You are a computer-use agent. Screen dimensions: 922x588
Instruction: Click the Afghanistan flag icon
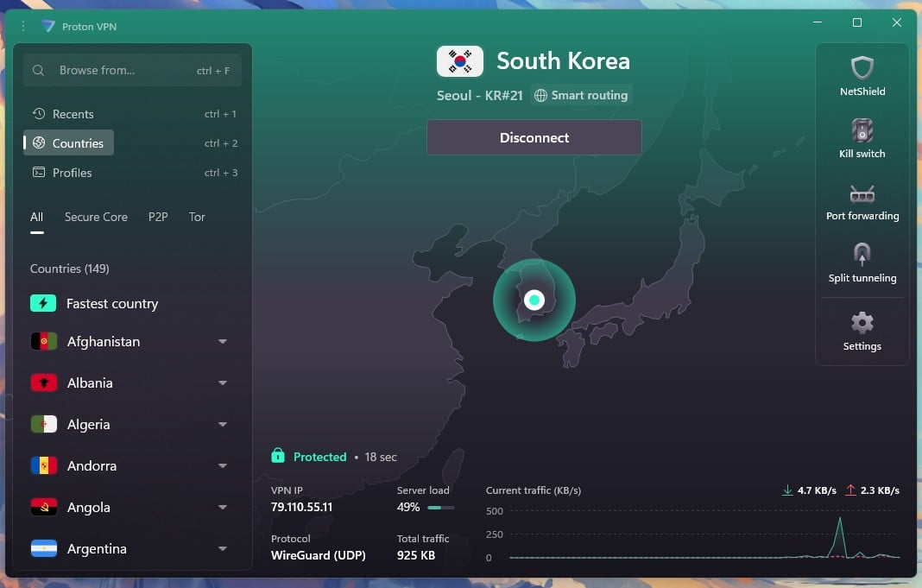[x=43, y=341]
